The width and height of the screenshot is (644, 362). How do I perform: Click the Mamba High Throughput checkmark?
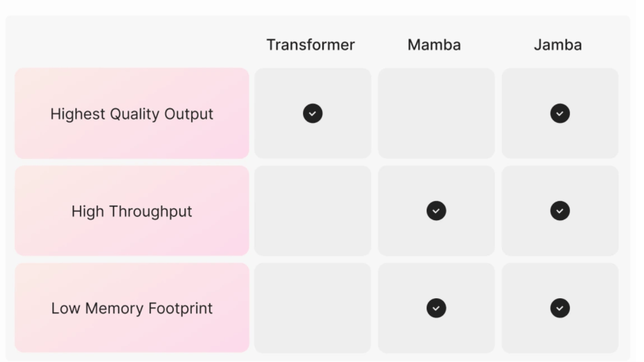click(x=436, y=211)
